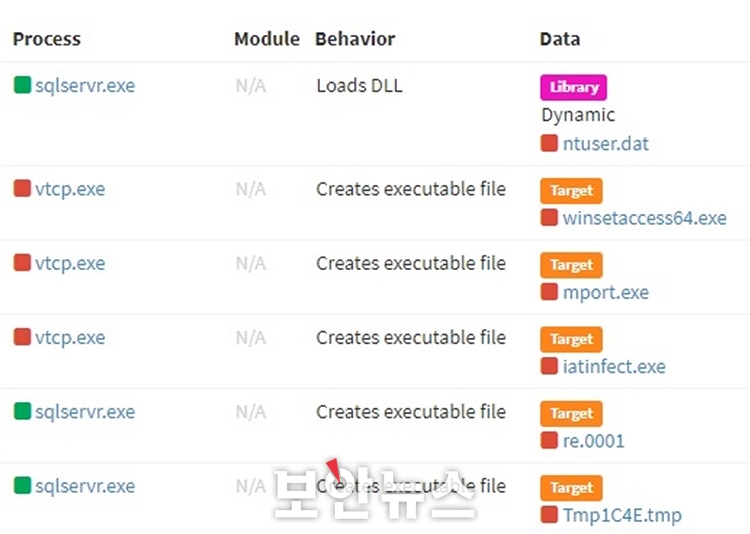The height and width of the screenshot is (534, 750).
Task: Select Target tag above re.0001
Action: 572,413
